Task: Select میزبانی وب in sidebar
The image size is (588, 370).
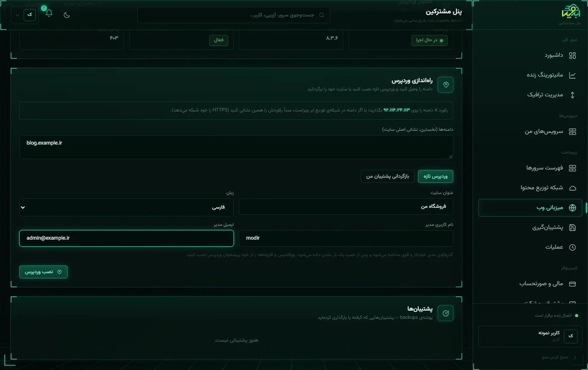Action: (530, 208)
